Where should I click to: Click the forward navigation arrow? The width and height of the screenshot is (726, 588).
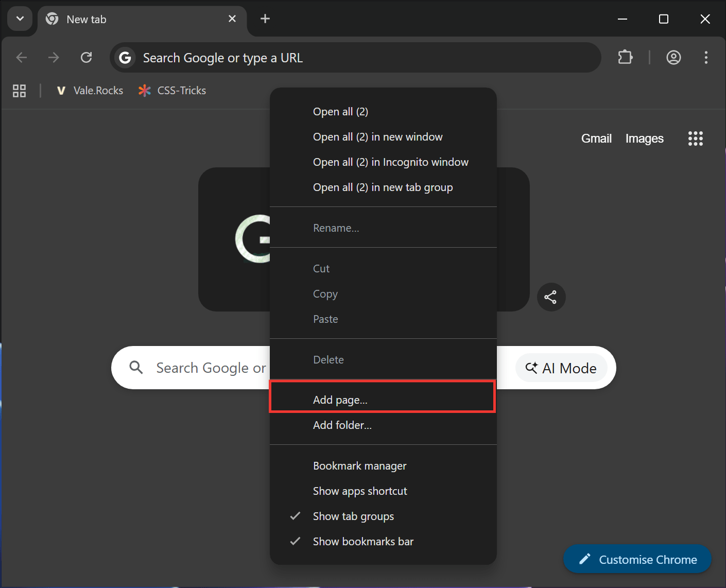(x=54, y=57)
